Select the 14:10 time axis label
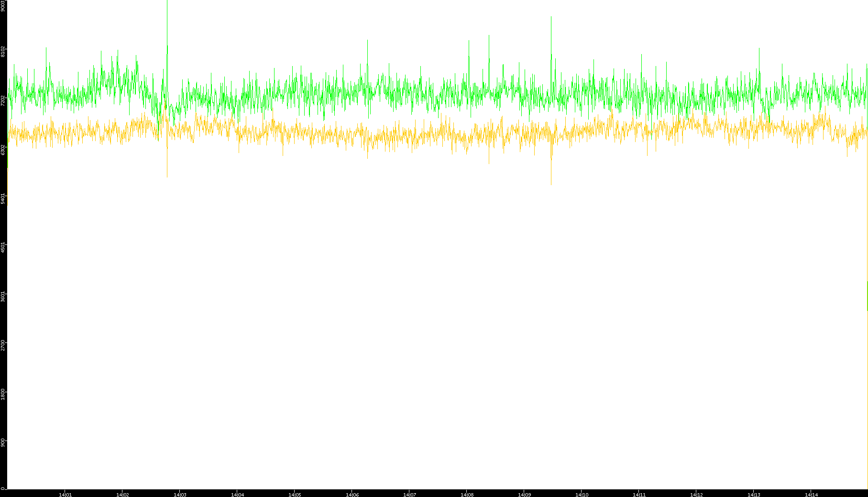The height and width of the screenshot is (497, 868). pos(582,495)
